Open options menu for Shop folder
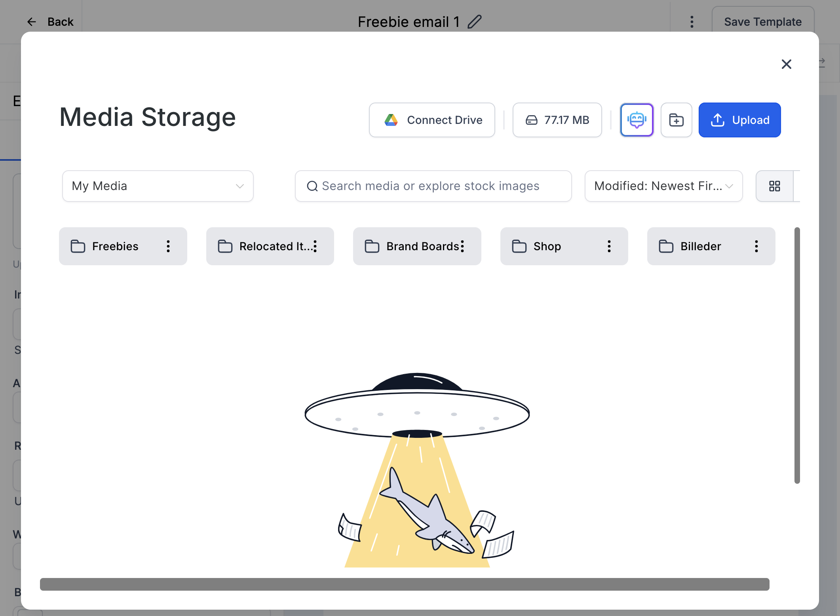Image resolution: width=840 pixels, height=616 pixels. pyautogui.click(x=609, y=246)
